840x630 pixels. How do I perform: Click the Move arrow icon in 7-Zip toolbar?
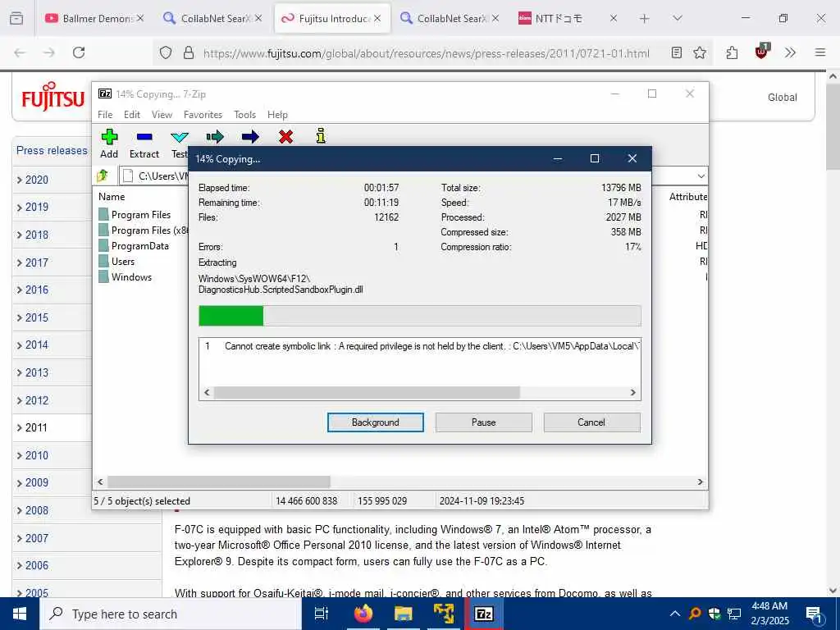(250, 137)
